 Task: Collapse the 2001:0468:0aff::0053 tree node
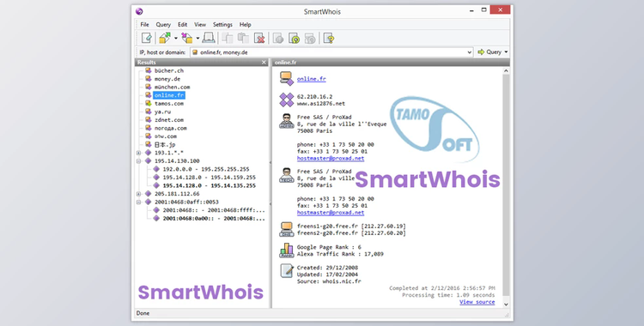(139, 202)
